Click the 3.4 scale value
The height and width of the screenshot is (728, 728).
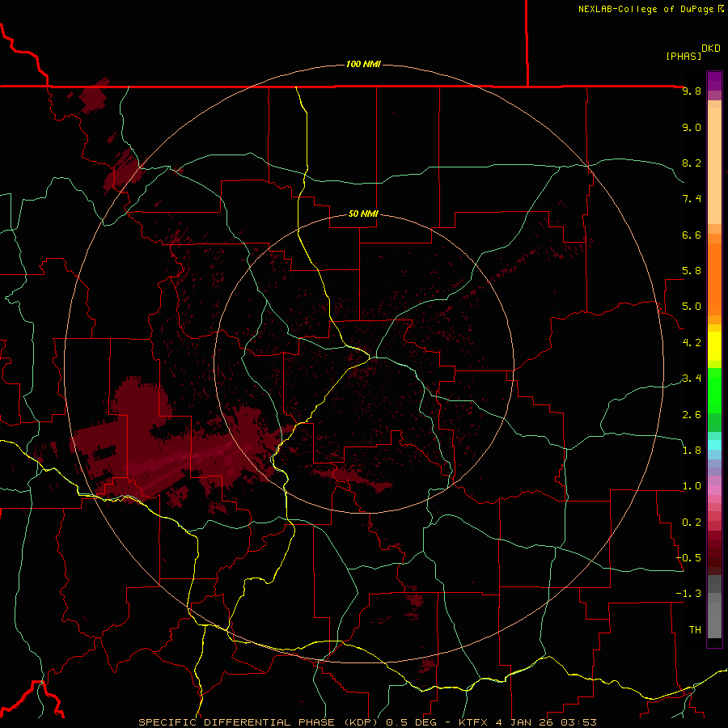pos(692,379)
